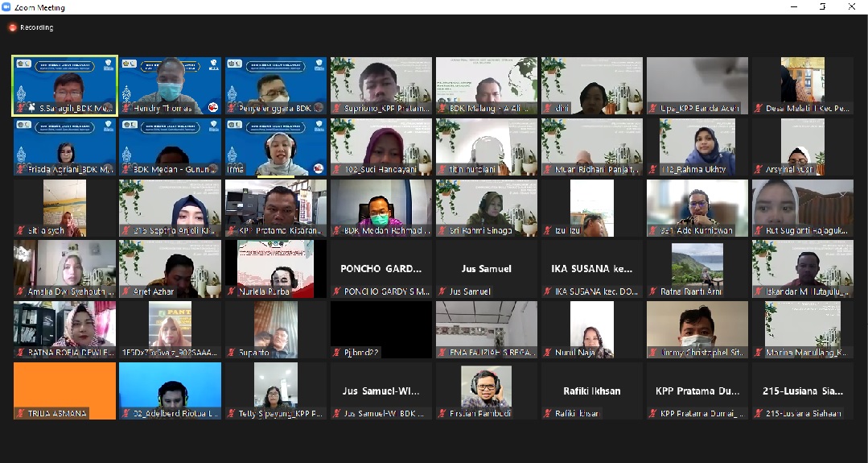Maximize the Zoom Meeting window
This screenshot has width=868, height=463.
pyautogui.click(x=822, y=7)
